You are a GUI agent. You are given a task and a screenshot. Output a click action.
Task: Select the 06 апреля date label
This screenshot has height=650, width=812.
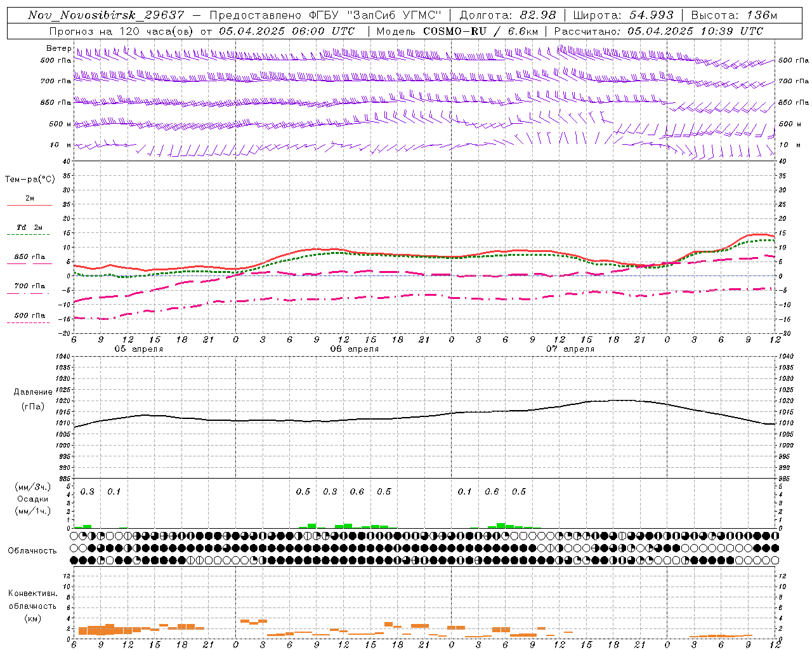point(354,349)
